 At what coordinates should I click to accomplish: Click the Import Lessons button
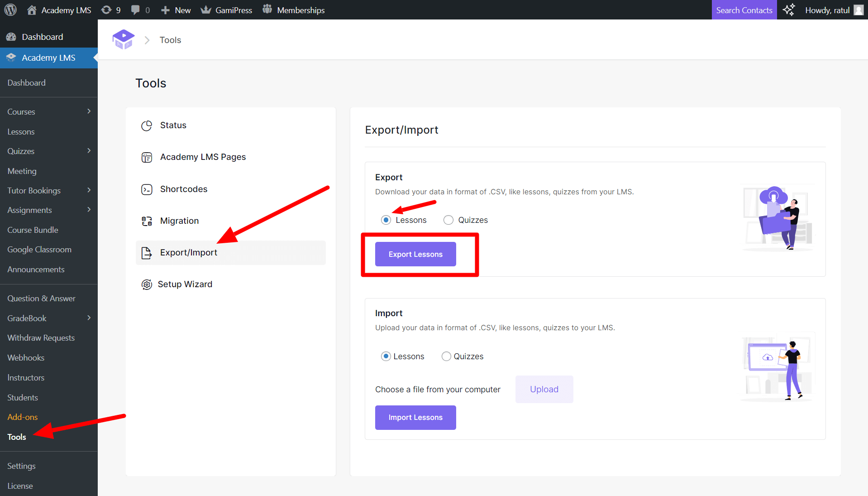pyautogui.click(x=415, y=417)
